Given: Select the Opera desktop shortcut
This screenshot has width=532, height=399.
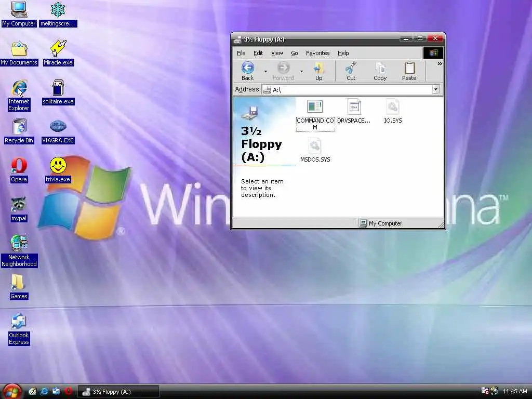Looking at the screenshot, I should (19, 166).
